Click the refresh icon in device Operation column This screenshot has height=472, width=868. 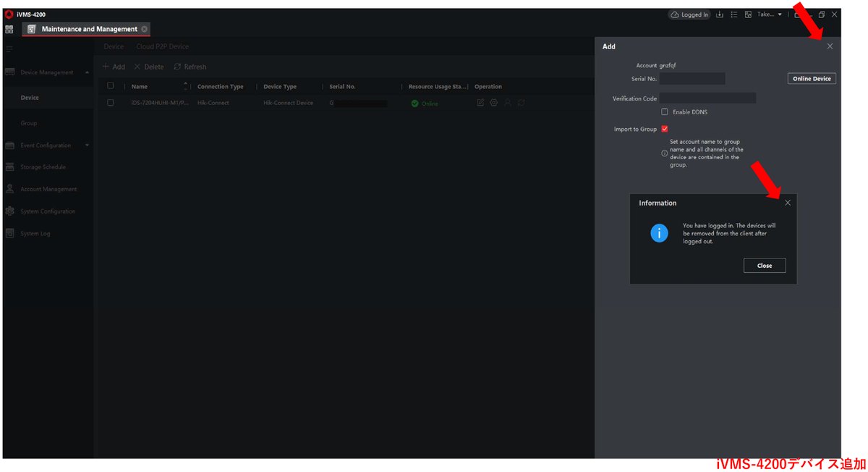pyautogui.click(x=521, y=103)
